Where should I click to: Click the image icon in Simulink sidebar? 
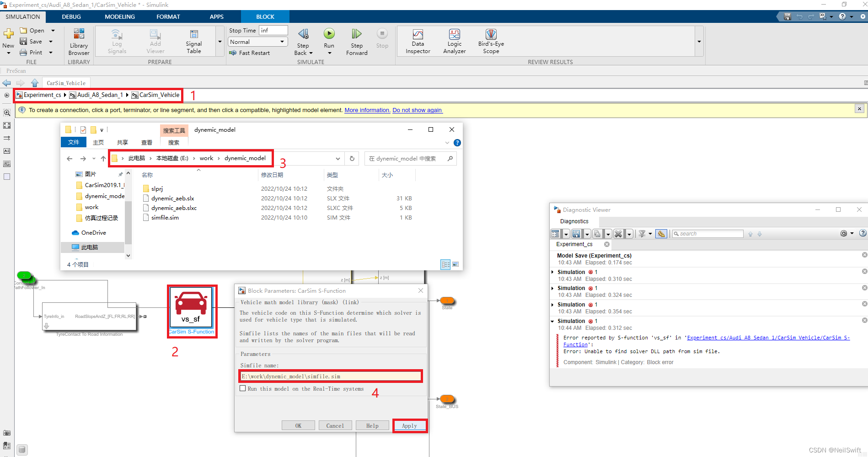[7, 164]
